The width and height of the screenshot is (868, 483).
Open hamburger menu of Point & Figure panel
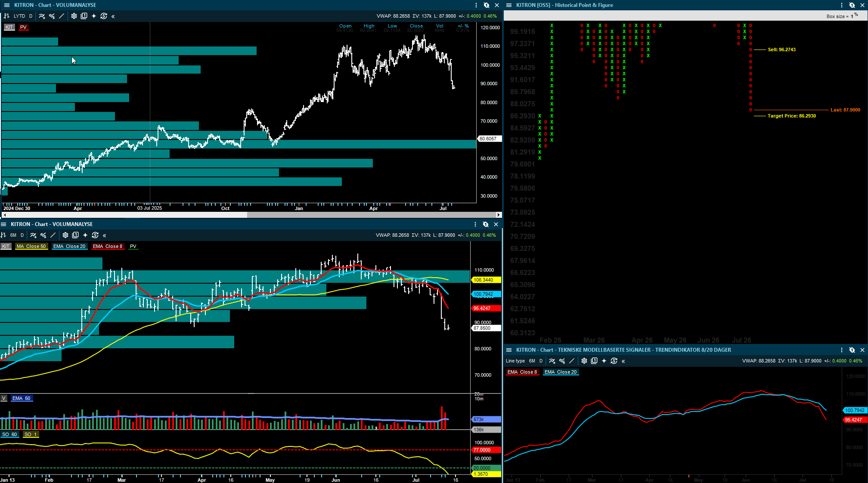[x=509, y=5]
